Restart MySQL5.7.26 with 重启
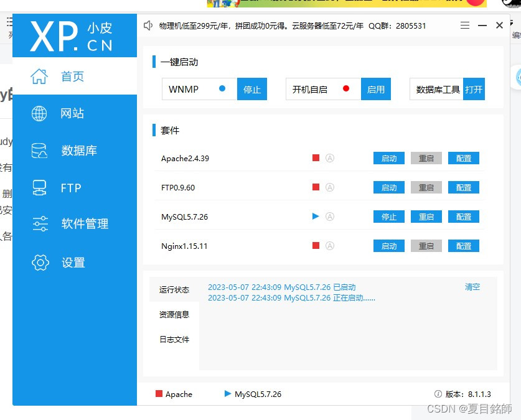 coord(426,217)
